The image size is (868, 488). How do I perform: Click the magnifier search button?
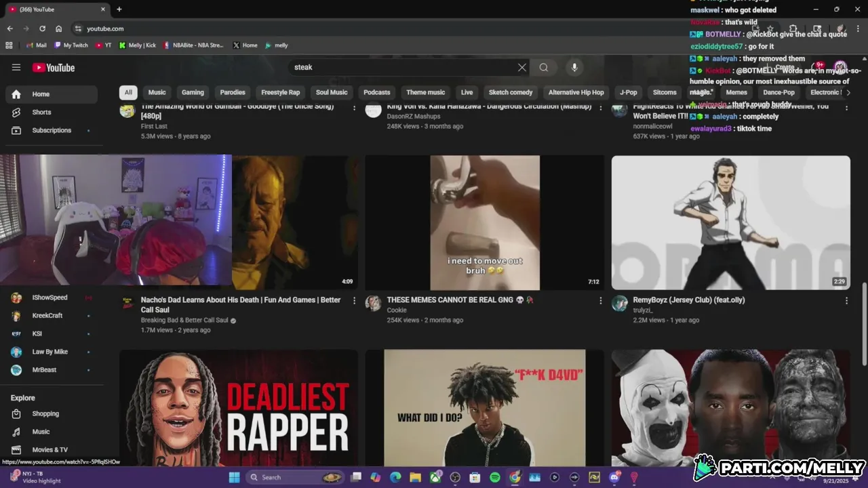tap(543, 67)
